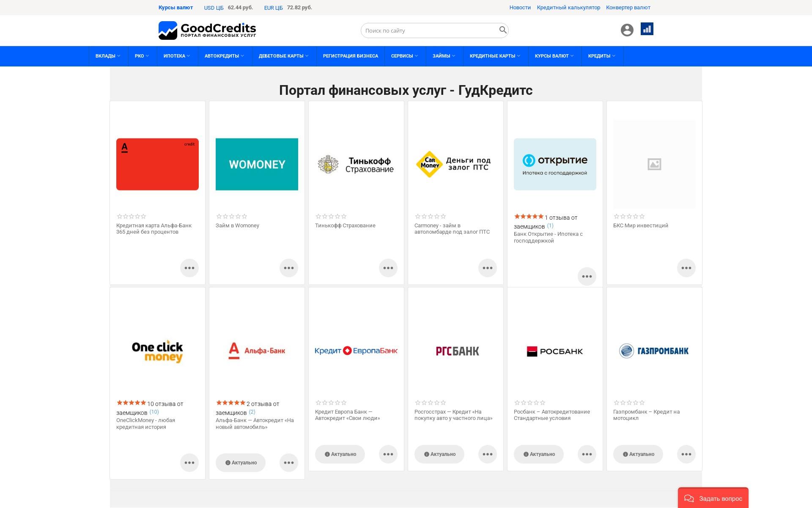Open the WOMONEY teal banner image

coord(257,164)
